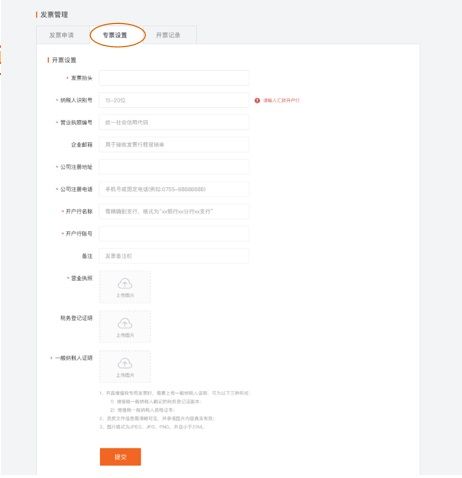Viewport: 462px width, 478px height.
Task: Click the 备注 remarks input field
Action: (x=174, y=256)
